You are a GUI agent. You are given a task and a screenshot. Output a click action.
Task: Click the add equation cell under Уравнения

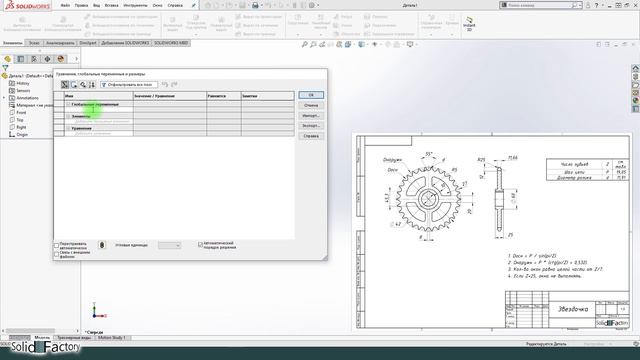[x=99, y=133]
